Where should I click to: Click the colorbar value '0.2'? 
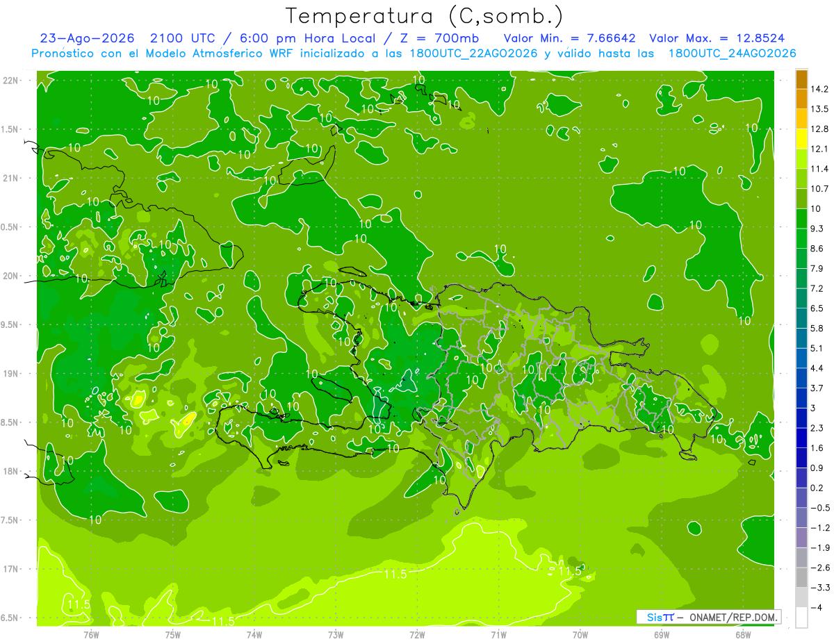tap(817, 488)
